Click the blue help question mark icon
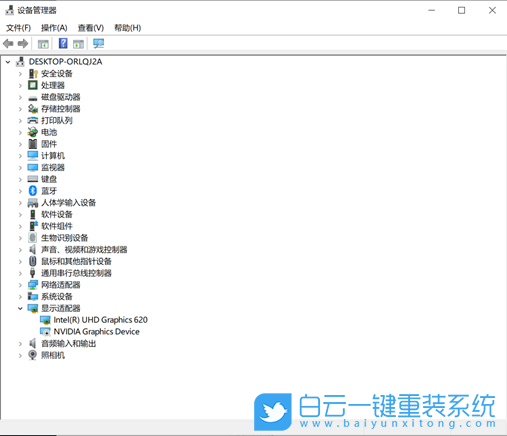The image size is (507, 436). tap(63, 43)
